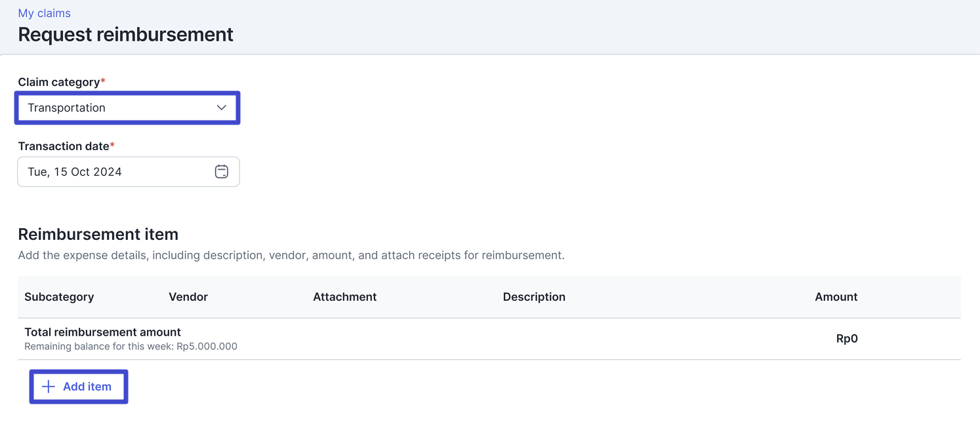Image resolution: width=980 pixels, height=428 pixels.
Task: Select the Transaction date field showing 15 Oct 2024
Action: (x=129, y=172)
